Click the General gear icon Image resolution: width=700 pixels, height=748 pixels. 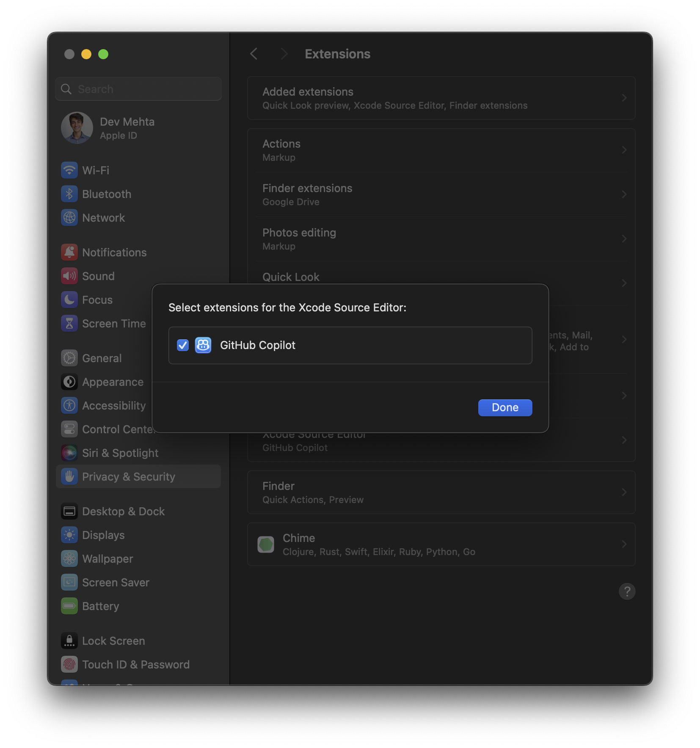(69, 358)
